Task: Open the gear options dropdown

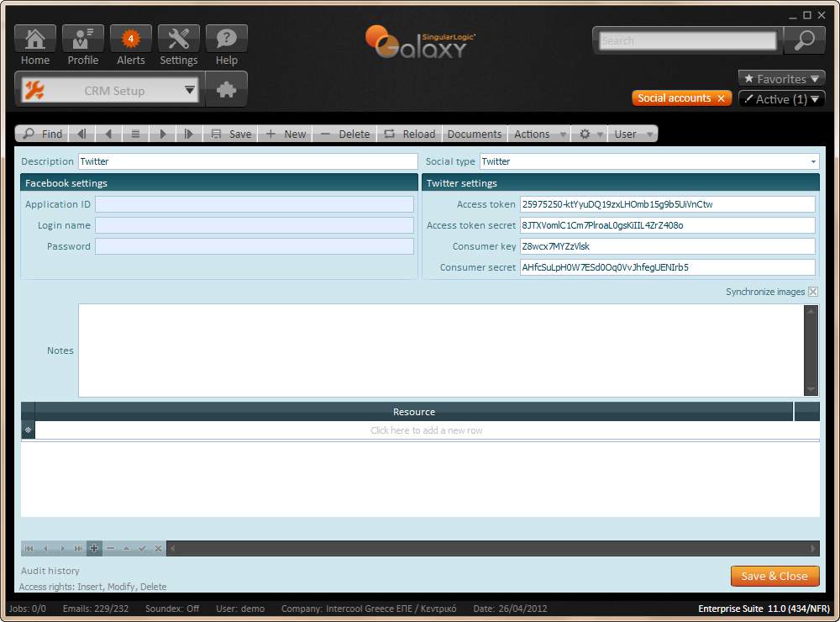Action: click(x=590, y=134)
